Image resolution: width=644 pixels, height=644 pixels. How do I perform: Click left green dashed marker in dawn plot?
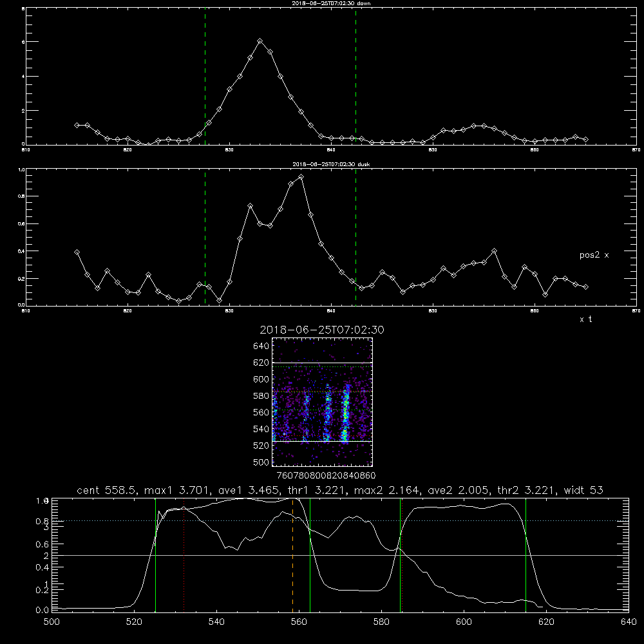coord(205,77)
